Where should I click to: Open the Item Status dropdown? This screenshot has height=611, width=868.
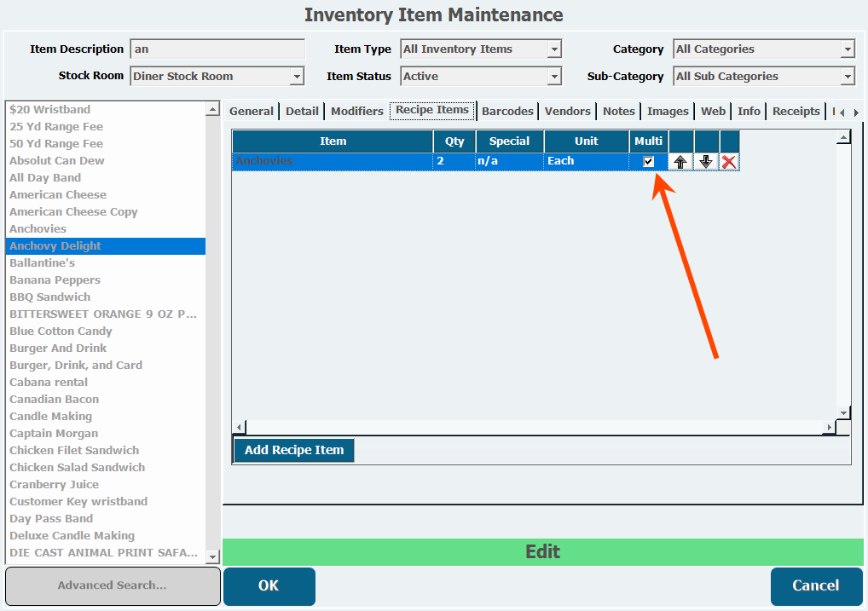coord(554,77)
